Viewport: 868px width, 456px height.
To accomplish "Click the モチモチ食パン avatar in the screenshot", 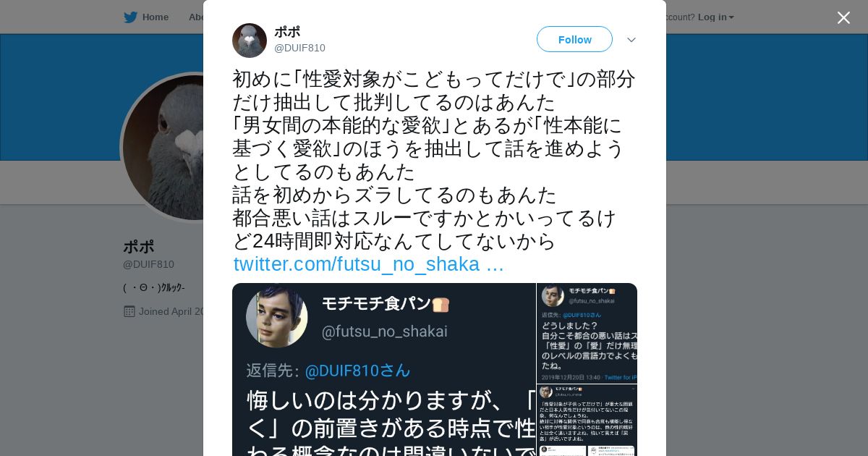I will click(x=277, y=316).
